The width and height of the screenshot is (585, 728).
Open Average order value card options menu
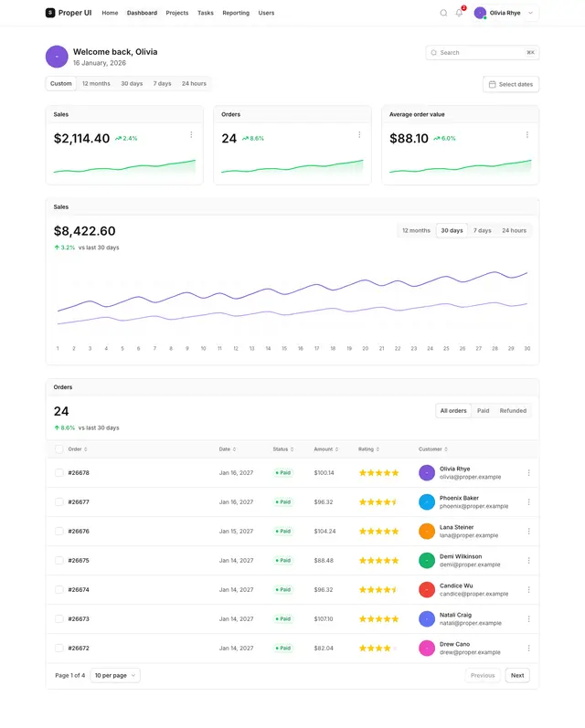pyautogui.click(x=526, y=134)
